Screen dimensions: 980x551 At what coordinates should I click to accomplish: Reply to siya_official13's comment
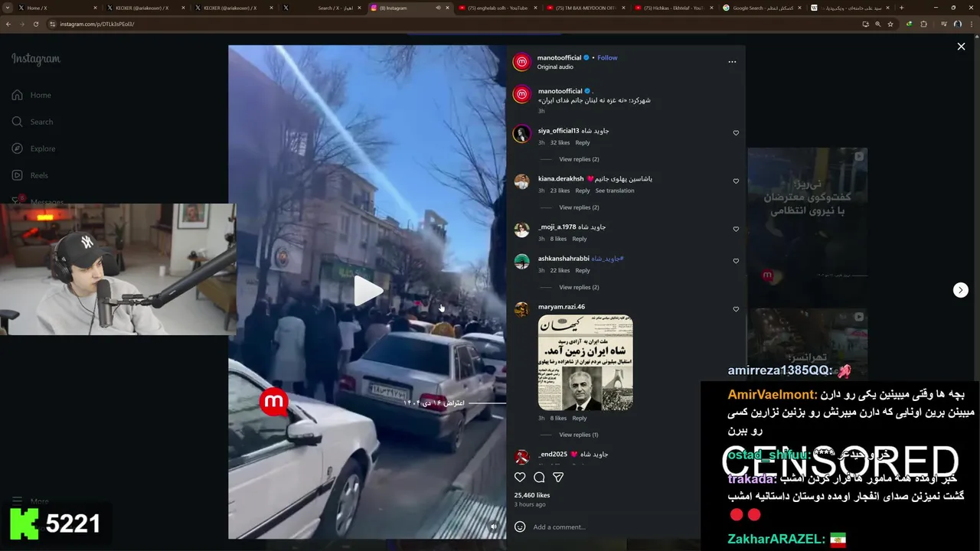583,142
